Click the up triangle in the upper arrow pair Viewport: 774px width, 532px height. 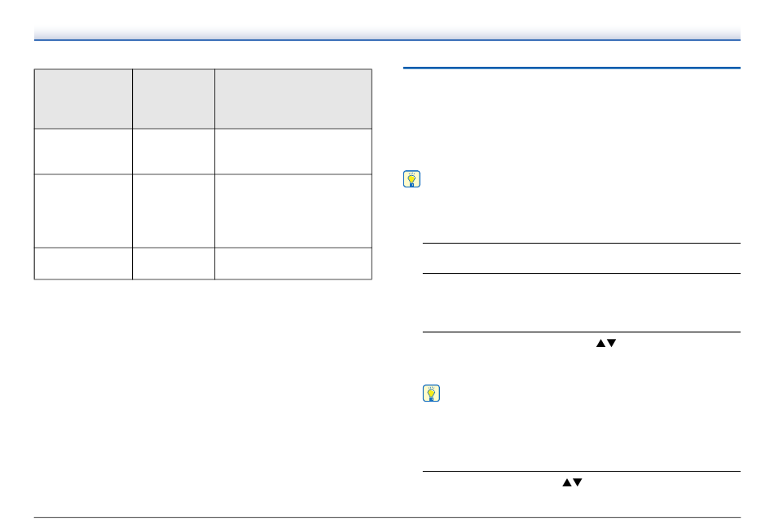click(600, 343)
